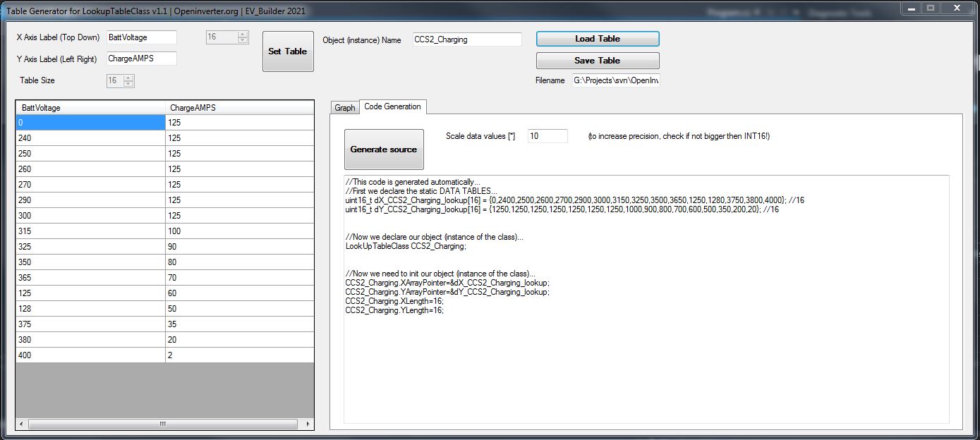Click the Table Size stepper box

[x=119, y=80]
